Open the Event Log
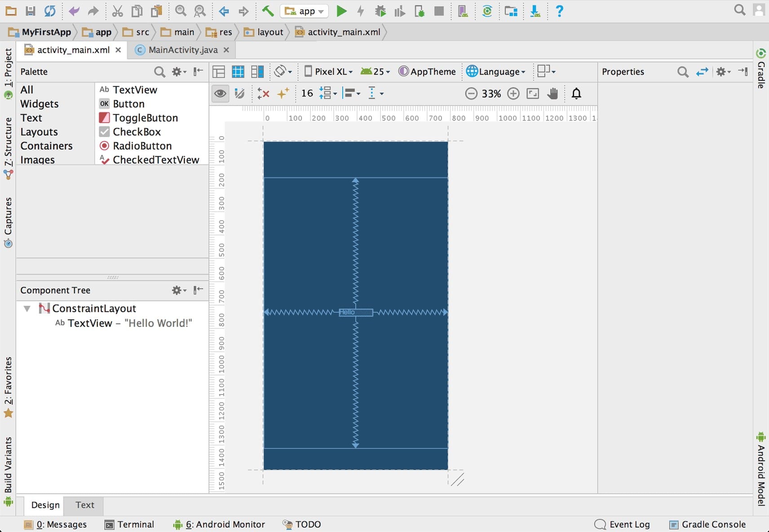Viewport: 769px width, 532px height. coord(629,524)
